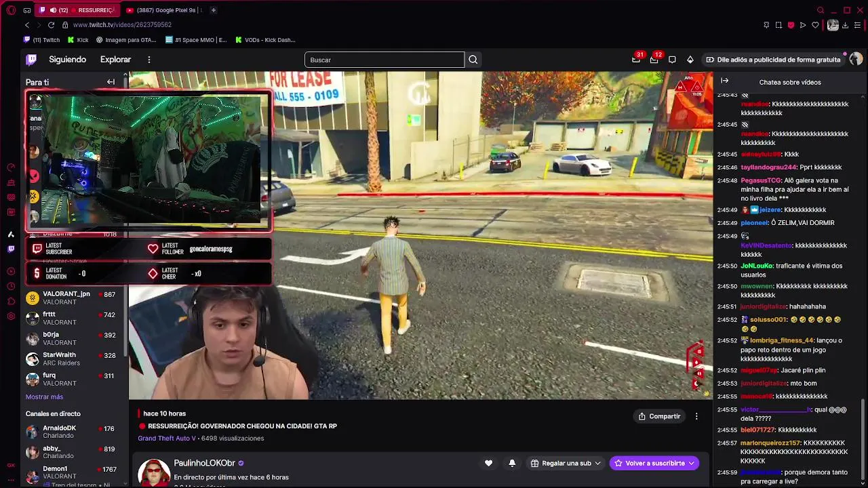Viewport: 868px width, 488px height.
Task: Open the browser tab search icon
Action: tap(821, 10)
